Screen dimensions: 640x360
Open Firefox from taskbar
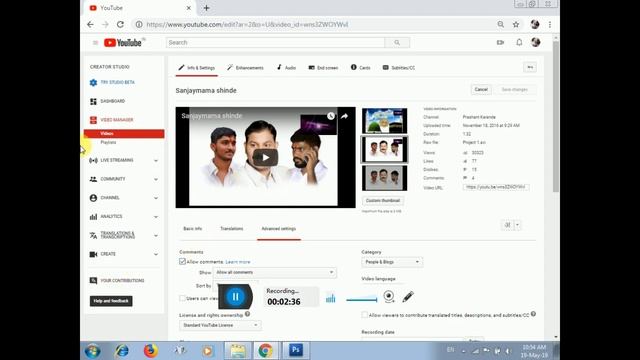151,351
